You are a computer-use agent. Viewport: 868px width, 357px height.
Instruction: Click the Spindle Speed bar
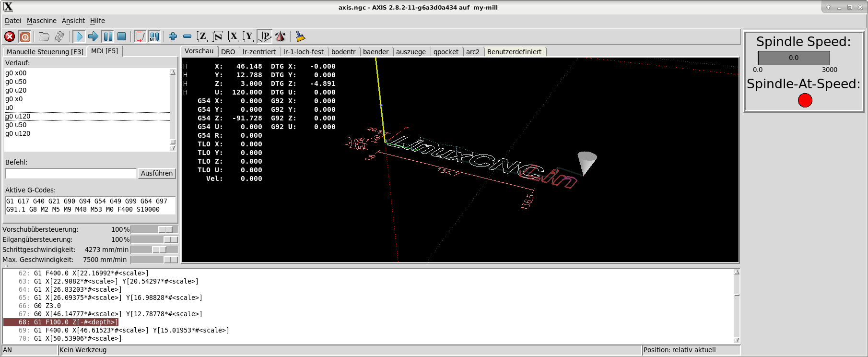[x=794, y=58]
